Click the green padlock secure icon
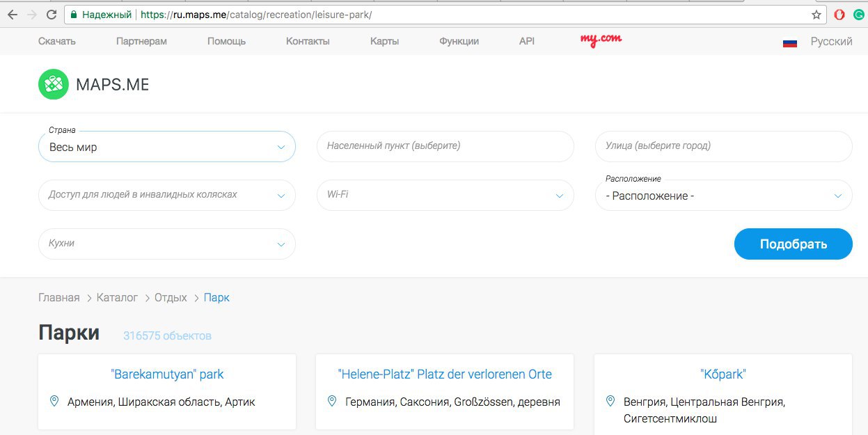The height and width of the screenshot is (435, 868). pyautogui.click(x=73, y=14)
